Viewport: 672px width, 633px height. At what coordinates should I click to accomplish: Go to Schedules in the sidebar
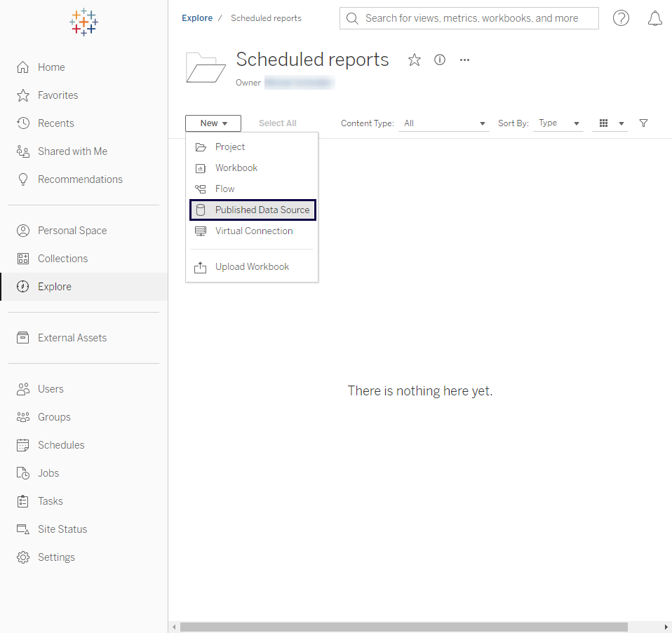point(61,445)
